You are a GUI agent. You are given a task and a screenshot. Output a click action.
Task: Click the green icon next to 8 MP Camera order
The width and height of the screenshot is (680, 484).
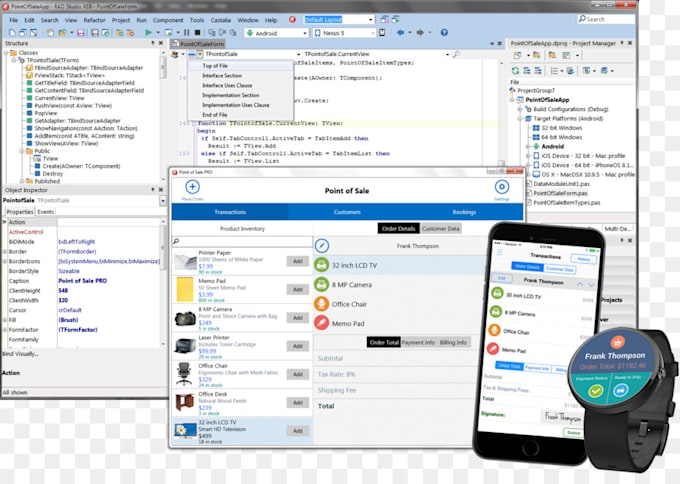point(321,285)
